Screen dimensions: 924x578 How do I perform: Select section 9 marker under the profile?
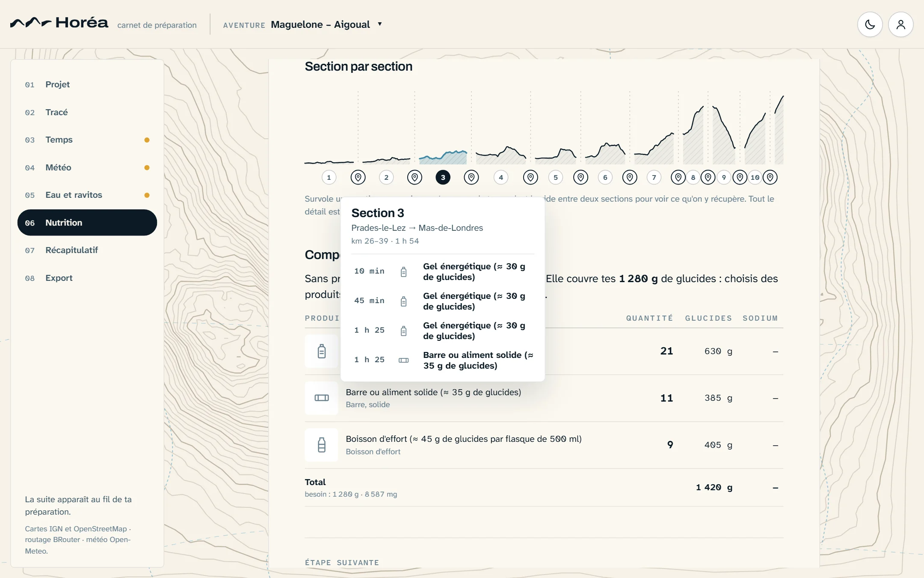click(x=724, y=177)
